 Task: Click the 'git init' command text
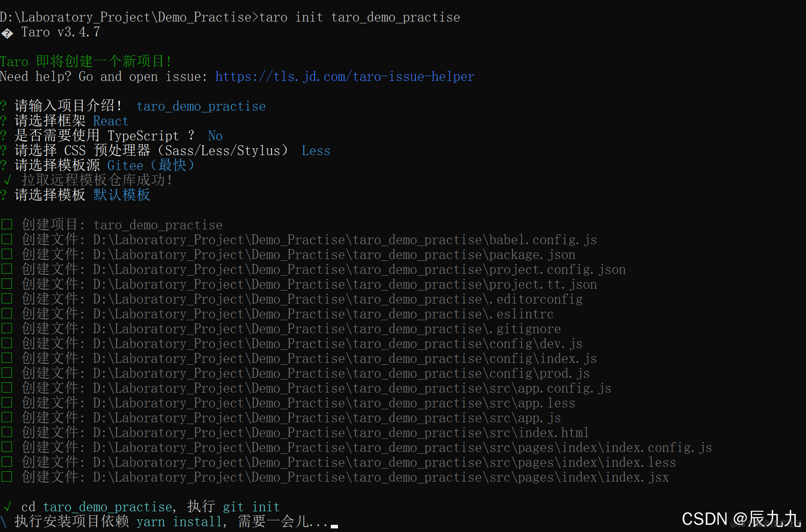tap(251, 507)
